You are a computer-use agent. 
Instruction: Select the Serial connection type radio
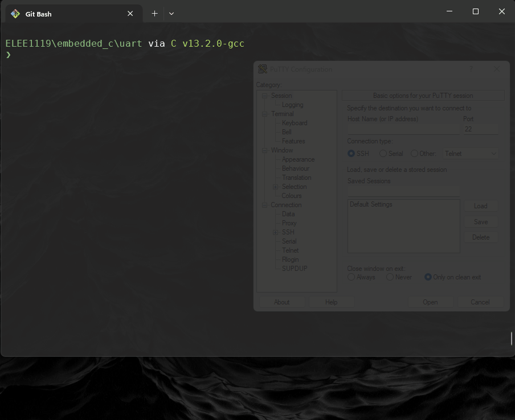point(383,154)
